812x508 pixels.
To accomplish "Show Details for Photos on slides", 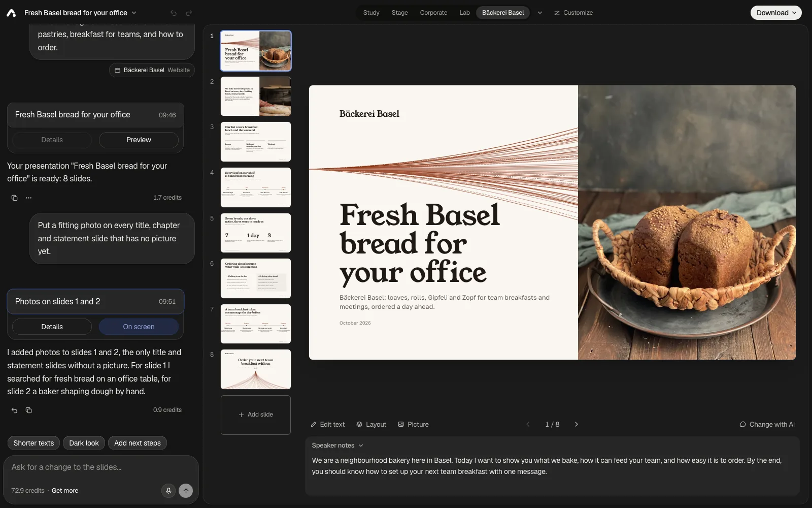I will click(52, 327).
